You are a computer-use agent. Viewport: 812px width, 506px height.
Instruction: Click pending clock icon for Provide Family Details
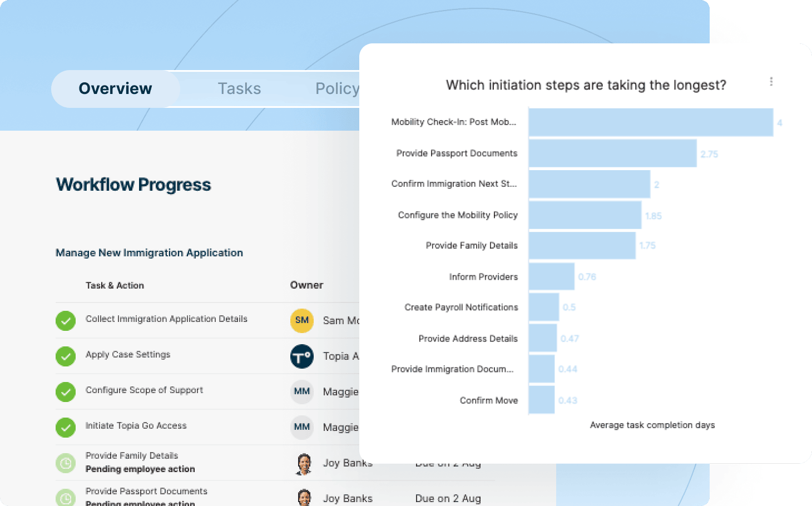66,463
